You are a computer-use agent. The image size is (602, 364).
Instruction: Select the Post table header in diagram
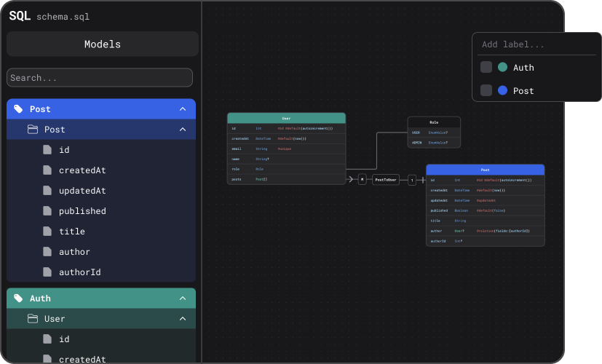(486, 170)
